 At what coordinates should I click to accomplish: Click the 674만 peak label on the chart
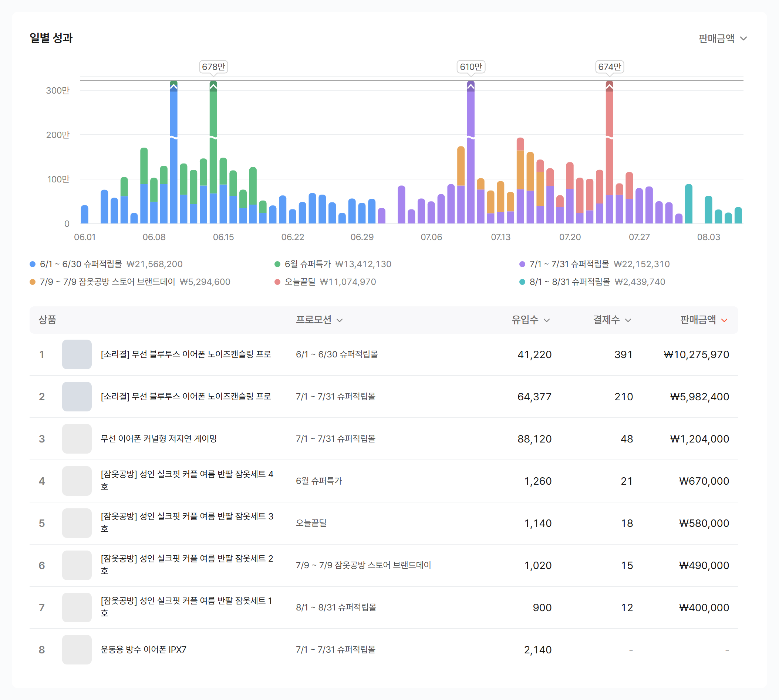point(610,67)
